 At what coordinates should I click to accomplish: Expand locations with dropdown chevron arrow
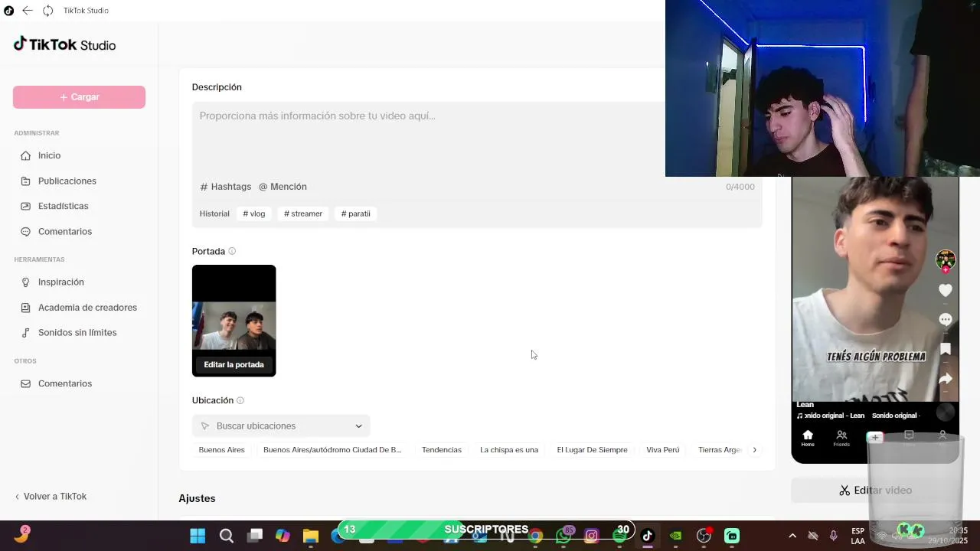pos(358,426)
